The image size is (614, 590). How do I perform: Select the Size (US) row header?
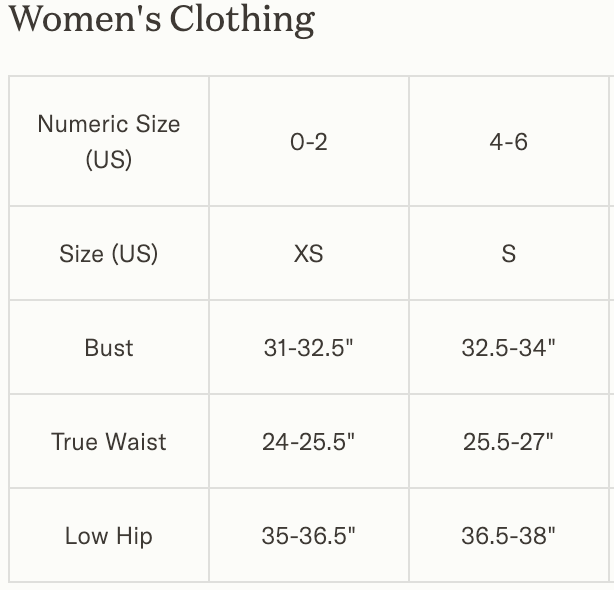coord(109,254)
